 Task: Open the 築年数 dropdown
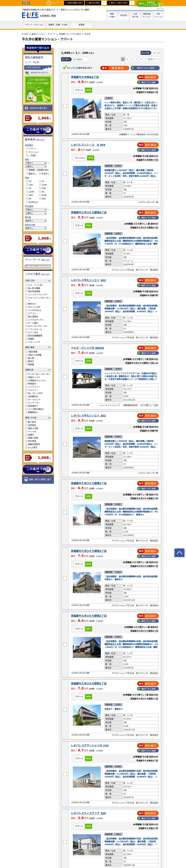point(36,221)
